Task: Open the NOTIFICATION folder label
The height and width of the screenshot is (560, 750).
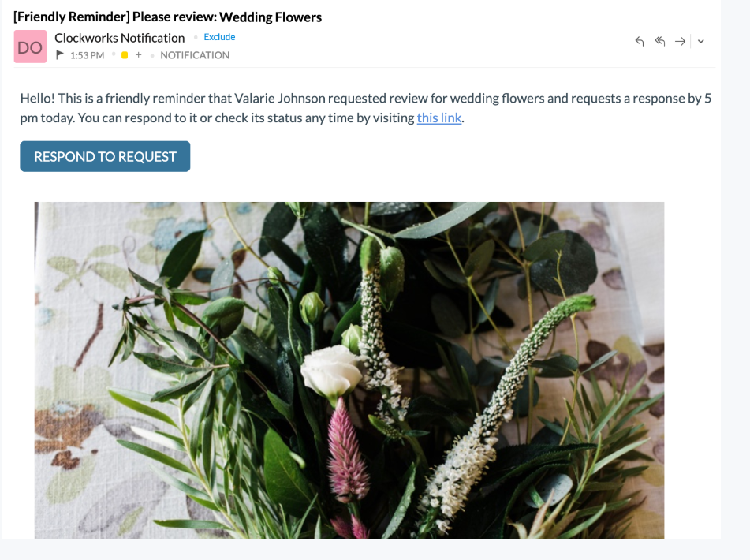Action: click(x=195, y=55)
